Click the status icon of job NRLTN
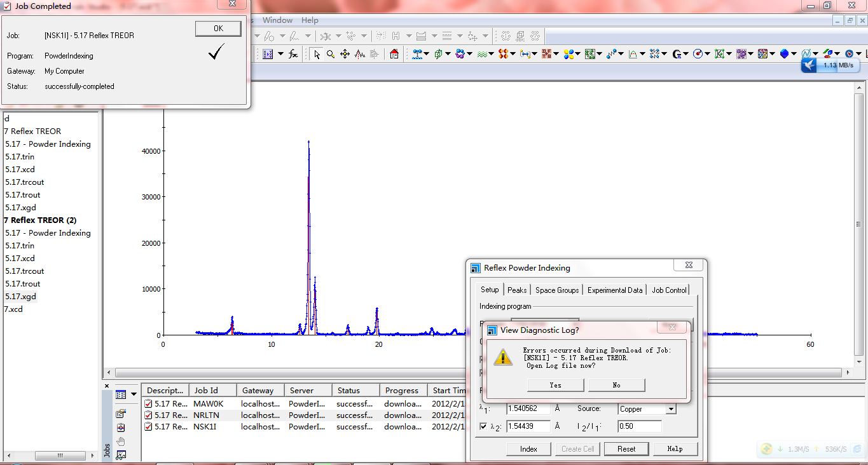 click(148, 415)
